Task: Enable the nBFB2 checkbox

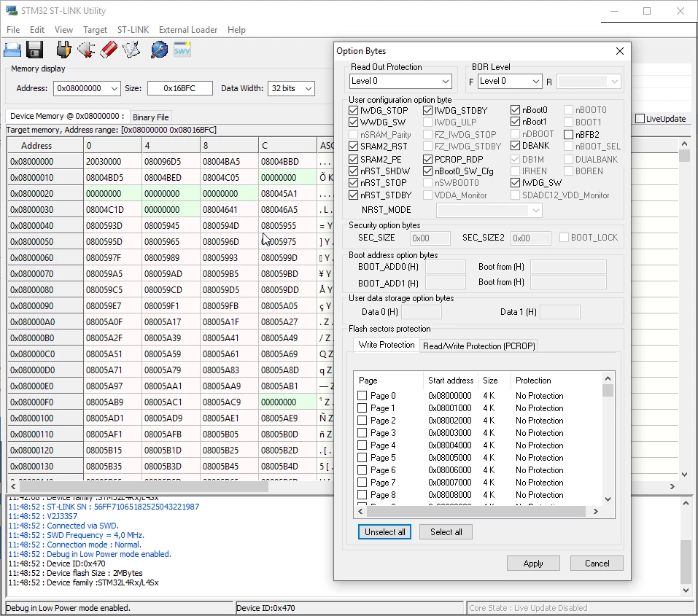Action: 568,134
